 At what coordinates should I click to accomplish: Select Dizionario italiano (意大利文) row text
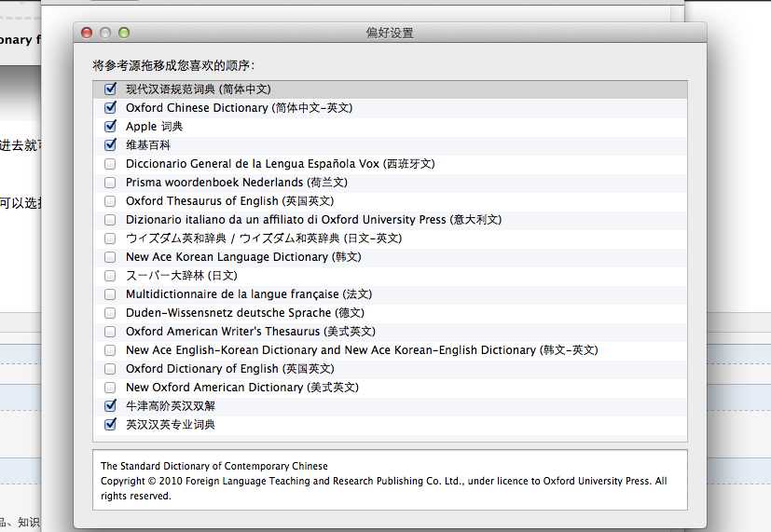tap(313, 220)
